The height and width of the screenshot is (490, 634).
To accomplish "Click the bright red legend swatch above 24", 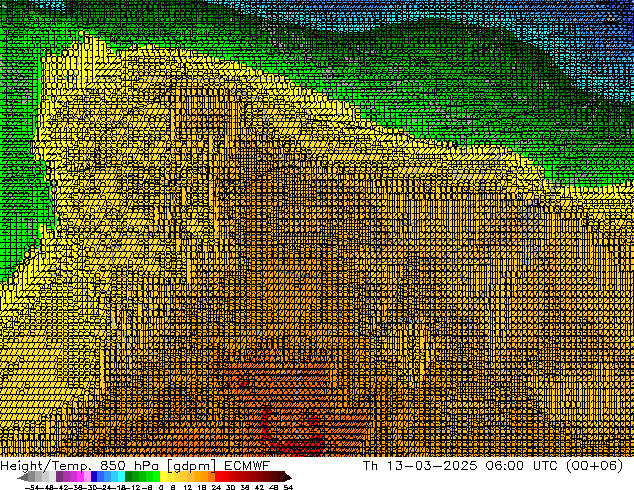I will click(x=218, y=476).
